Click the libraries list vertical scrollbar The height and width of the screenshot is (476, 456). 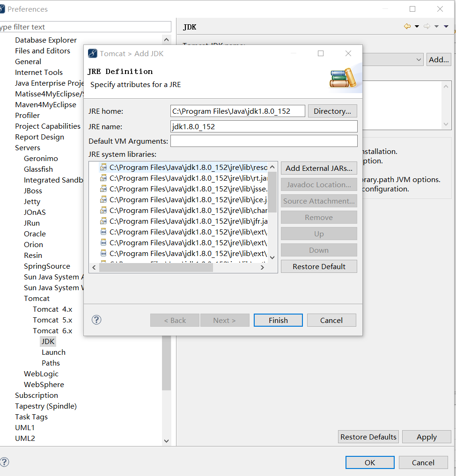[272, 192]
